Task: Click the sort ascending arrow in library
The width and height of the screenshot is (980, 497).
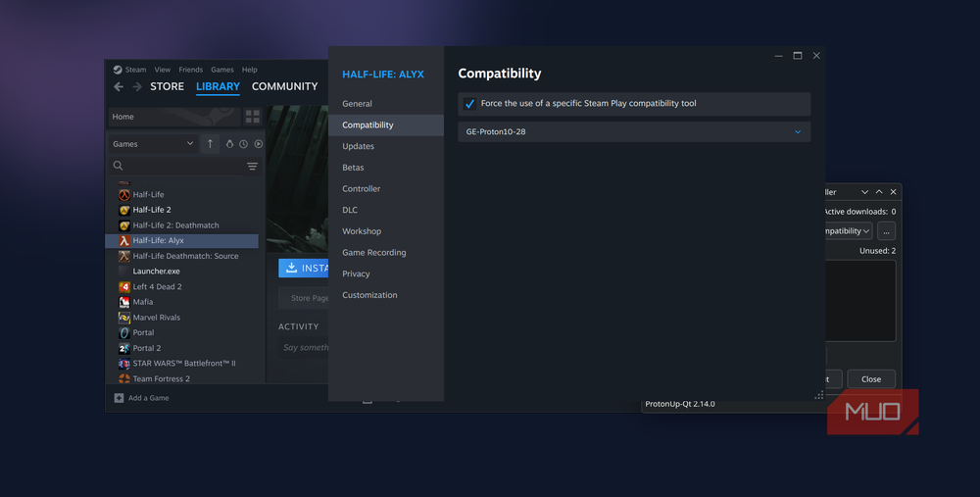Action: click(x=210, y=144)
